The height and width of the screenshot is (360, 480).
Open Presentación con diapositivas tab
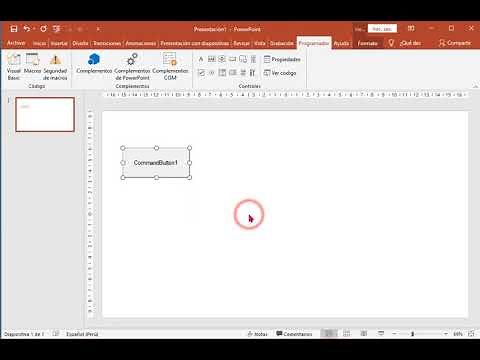click(x=195, y=43)
